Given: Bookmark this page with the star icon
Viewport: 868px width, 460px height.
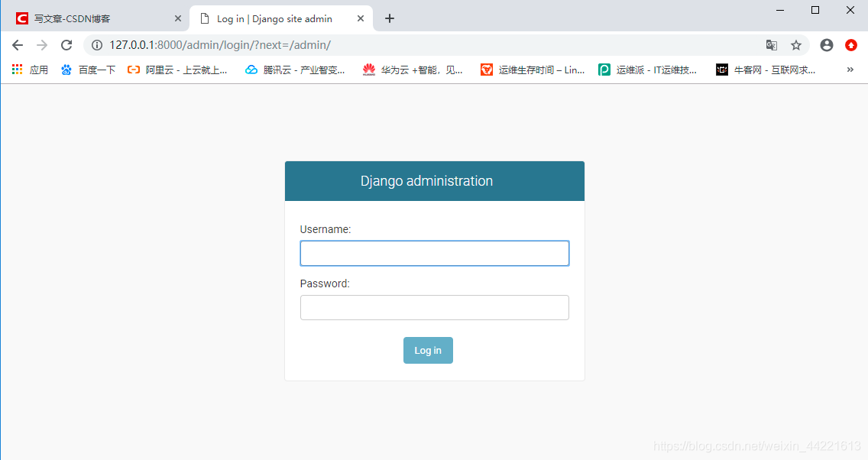Looking at the screenshot, I should click(796, 45).
